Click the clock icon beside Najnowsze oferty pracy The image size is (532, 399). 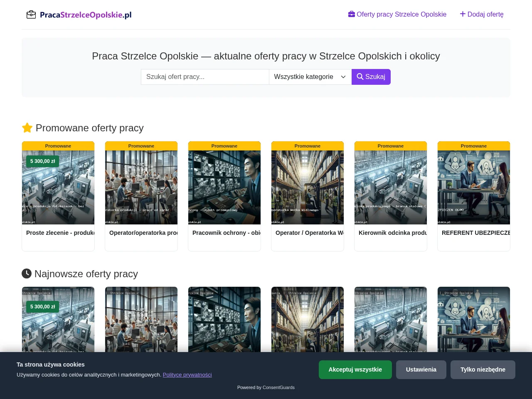[x=27, y=273]
